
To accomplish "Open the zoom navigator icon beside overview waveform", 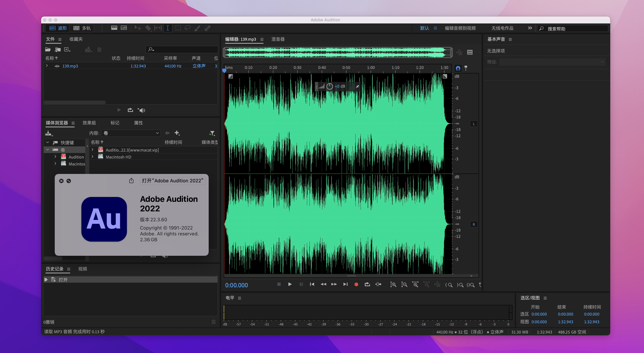I will click(459, 52).
